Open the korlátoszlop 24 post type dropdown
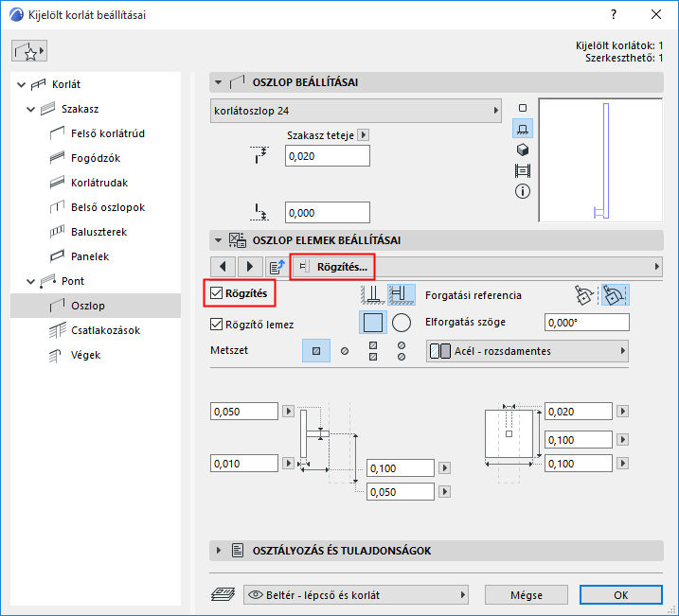 coord(356,111)
